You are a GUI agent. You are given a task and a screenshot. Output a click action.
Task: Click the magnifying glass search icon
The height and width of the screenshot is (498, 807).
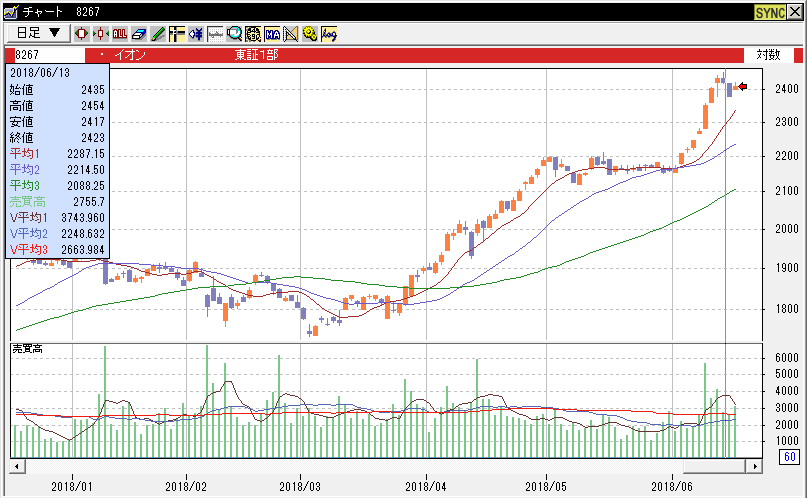tap(234, 33)
